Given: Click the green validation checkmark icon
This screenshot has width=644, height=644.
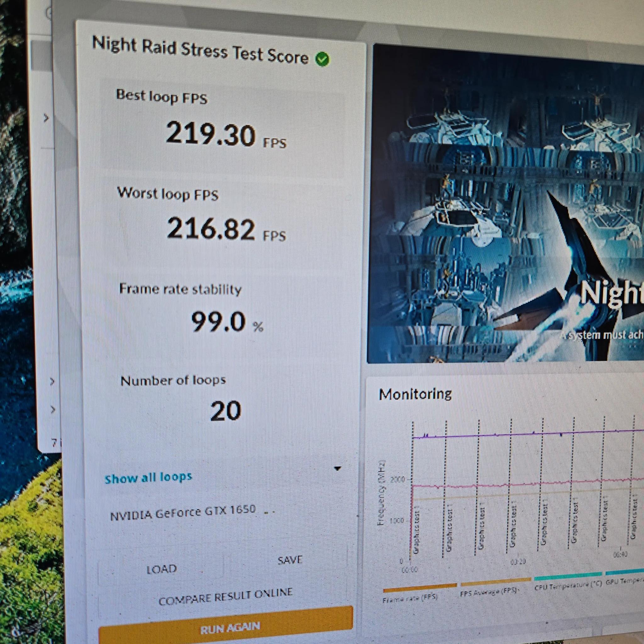Looking at the screenshot, I should click(322, 59).
